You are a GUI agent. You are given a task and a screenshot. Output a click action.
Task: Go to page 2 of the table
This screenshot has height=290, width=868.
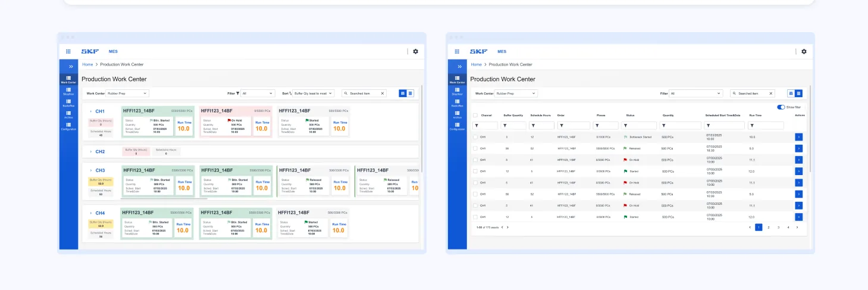(769, 227)
